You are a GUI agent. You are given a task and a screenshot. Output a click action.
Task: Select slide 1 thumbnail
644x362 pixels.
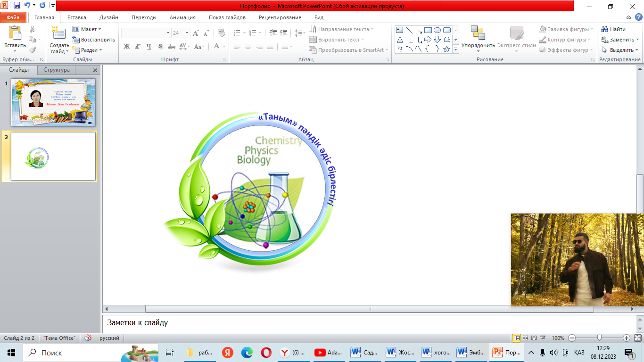(53, 102)
